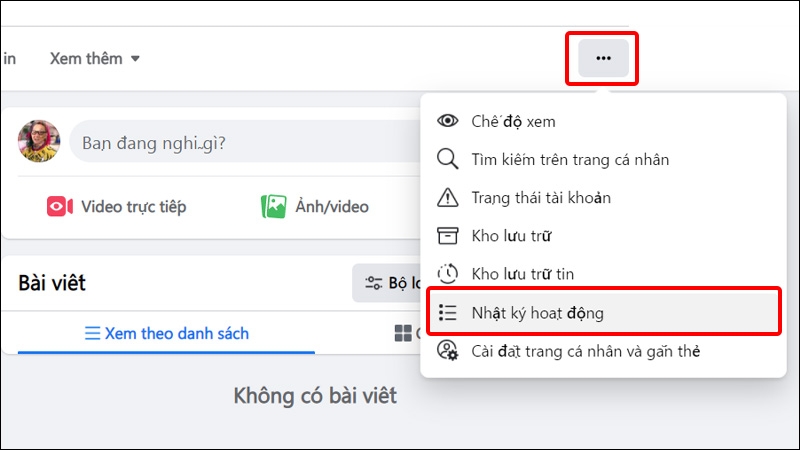The height and width of the screenshot is (450, 800).
Task: Click the Bạn đang nghĩ gì? post field
Action: (x=245, y=142)
